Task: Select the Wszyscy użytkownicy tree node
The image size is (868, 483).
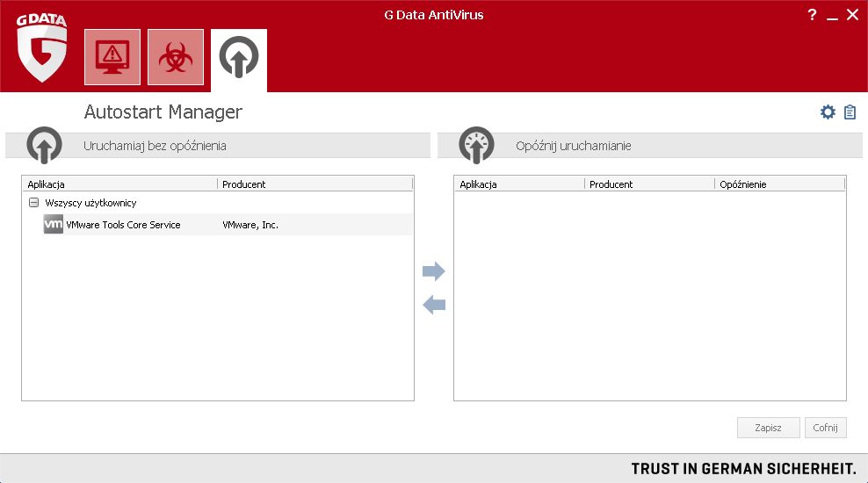Action: (x=90, y=203)
